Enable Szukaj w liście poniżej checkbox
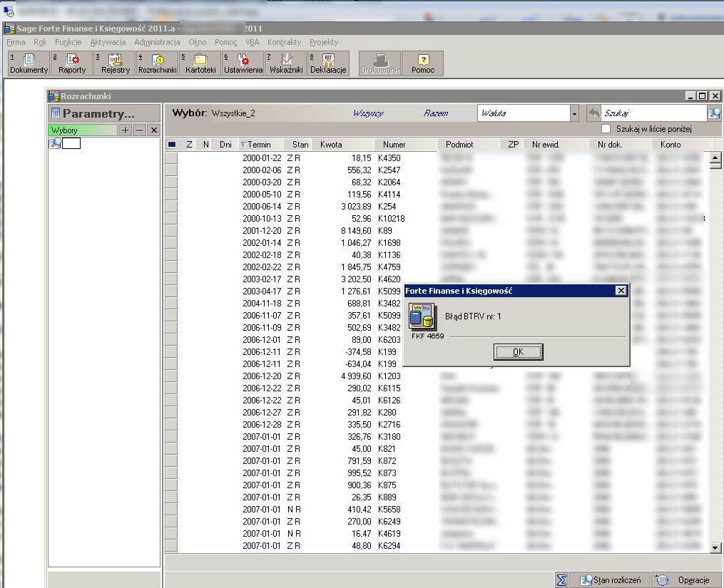724x588 pixels. point(606,129)
